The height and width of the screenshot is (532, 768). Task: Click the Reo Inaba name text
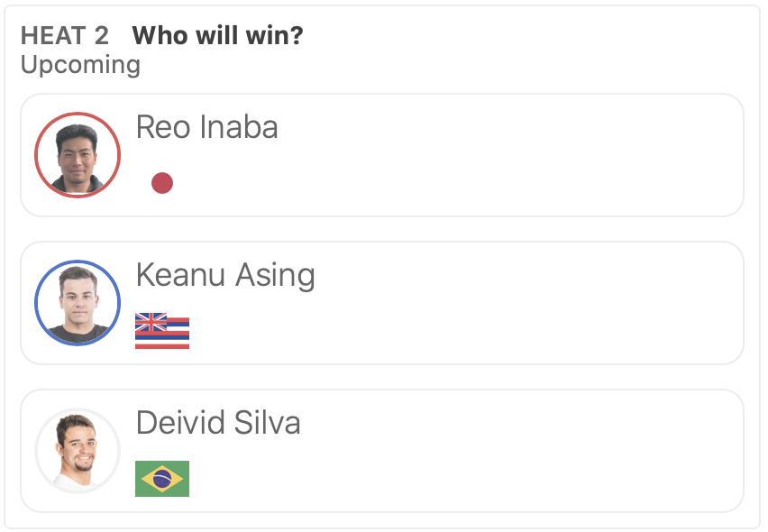tap(206, 127)
